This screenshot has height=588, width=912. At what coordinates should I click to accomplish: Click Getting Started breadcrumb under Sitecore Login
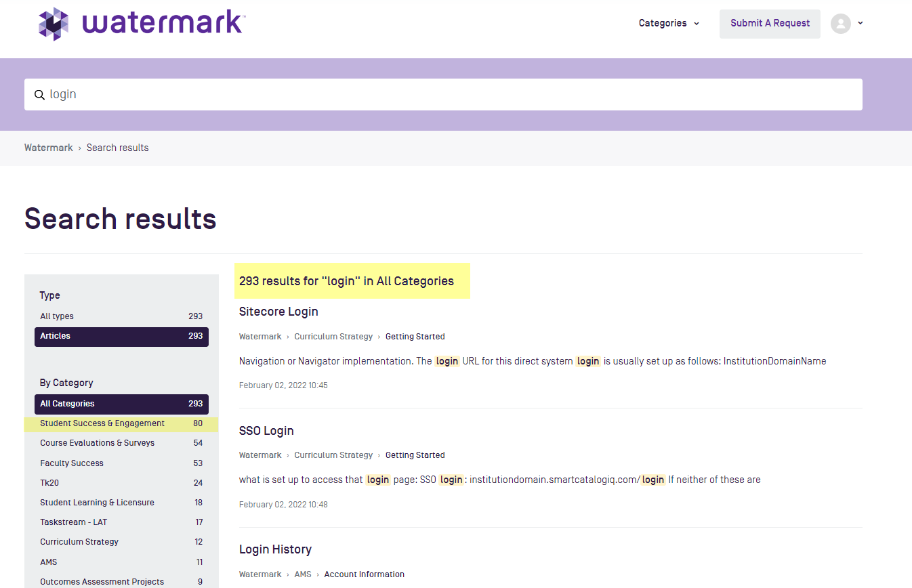pyautogui.click(x=415, y=337)
